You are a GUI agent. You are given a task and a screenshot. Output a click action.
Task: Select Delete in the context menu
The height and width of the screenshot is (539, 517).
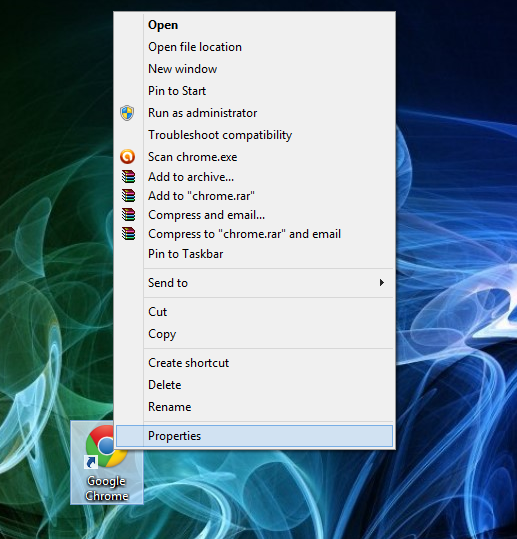[x=254, y=385]
